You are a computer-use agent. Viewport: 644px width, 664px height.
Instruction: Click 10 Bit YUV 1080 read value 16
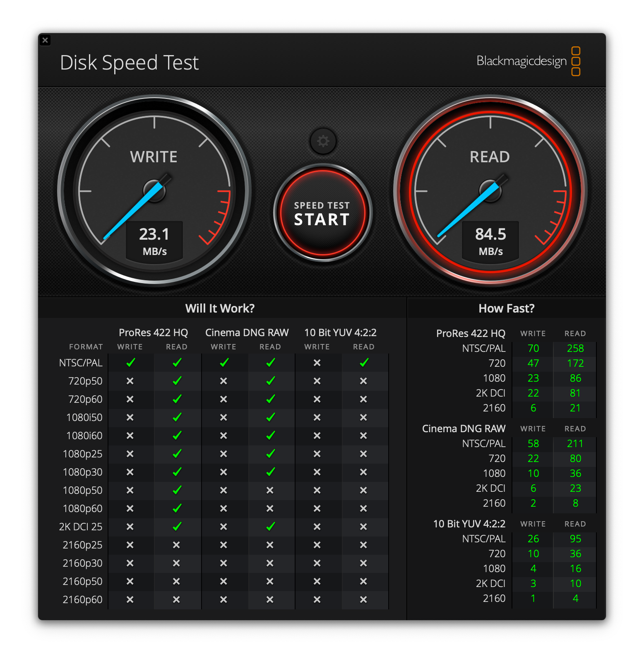[x=575, y=569]
